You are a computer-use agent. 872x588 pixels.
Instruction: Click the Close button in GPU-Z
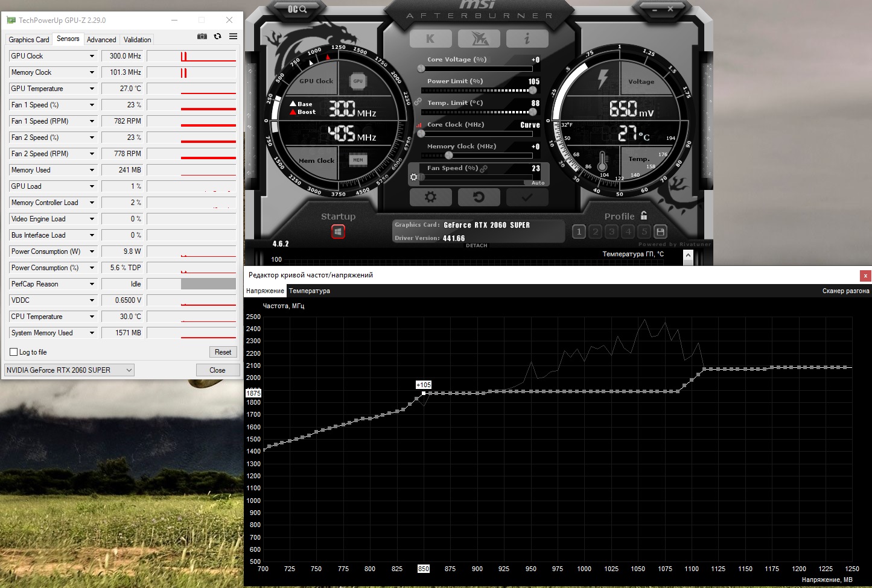click(x=217, y=370)
